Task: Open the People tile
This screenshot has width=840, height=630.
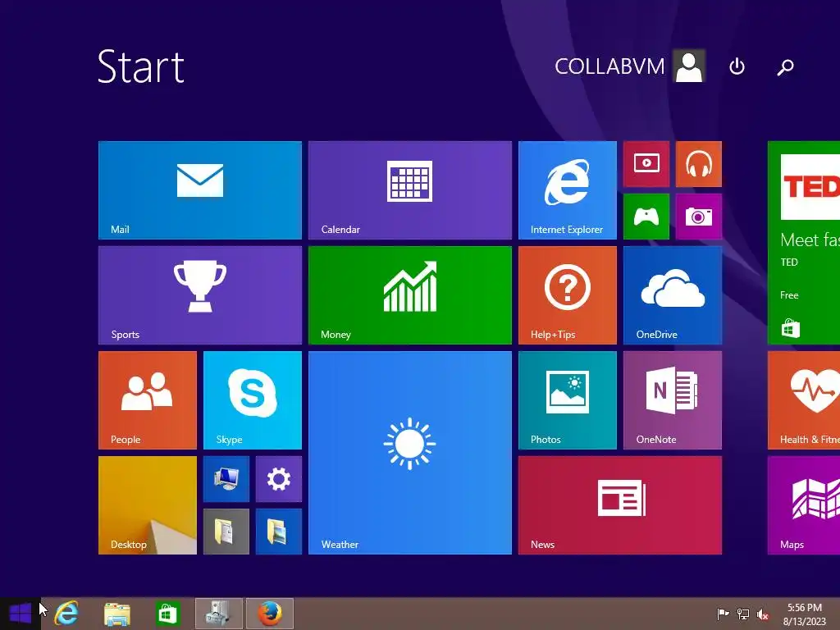Action: coord(148,400)
